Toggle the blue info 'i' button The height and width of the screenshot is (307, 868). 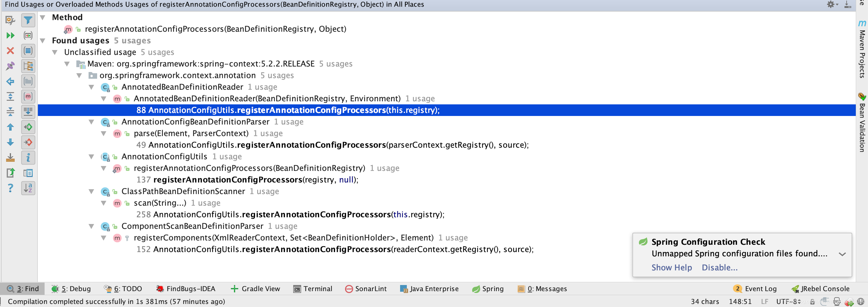pos(28,157)
